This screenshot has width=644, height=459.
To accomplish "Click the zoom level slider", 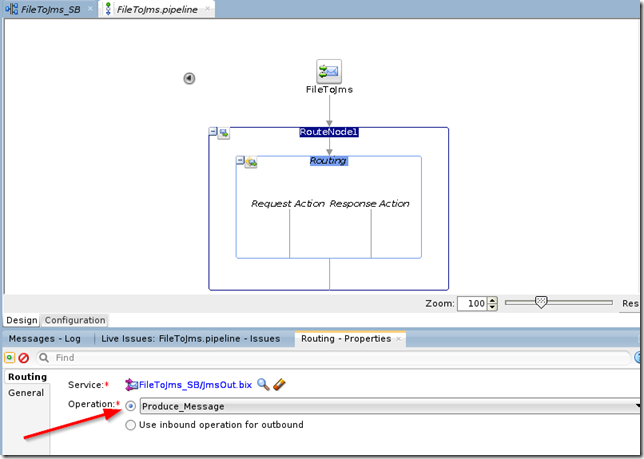I will pyautogui.click(x=541, y=302).
